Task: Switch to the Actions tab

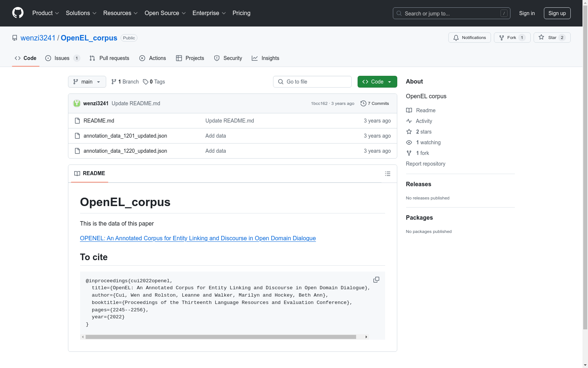Action: [x=153, y=58]
